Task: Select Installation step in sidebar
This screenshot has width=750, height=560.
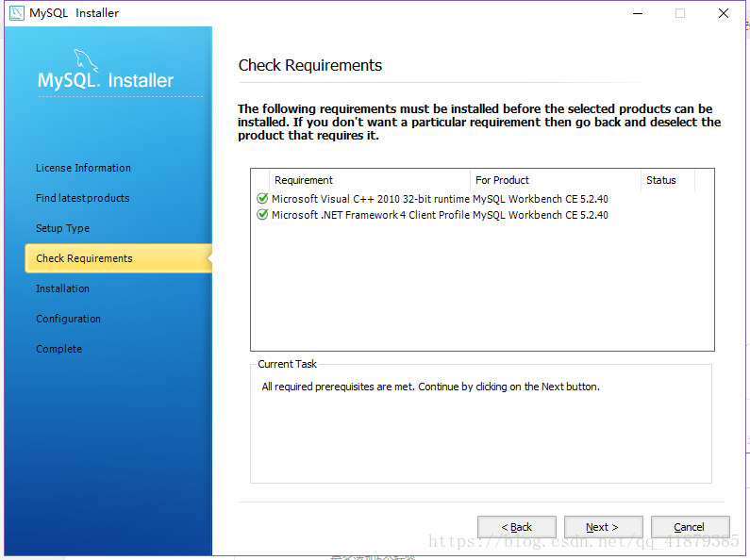Action: click(x=62, y=288)
